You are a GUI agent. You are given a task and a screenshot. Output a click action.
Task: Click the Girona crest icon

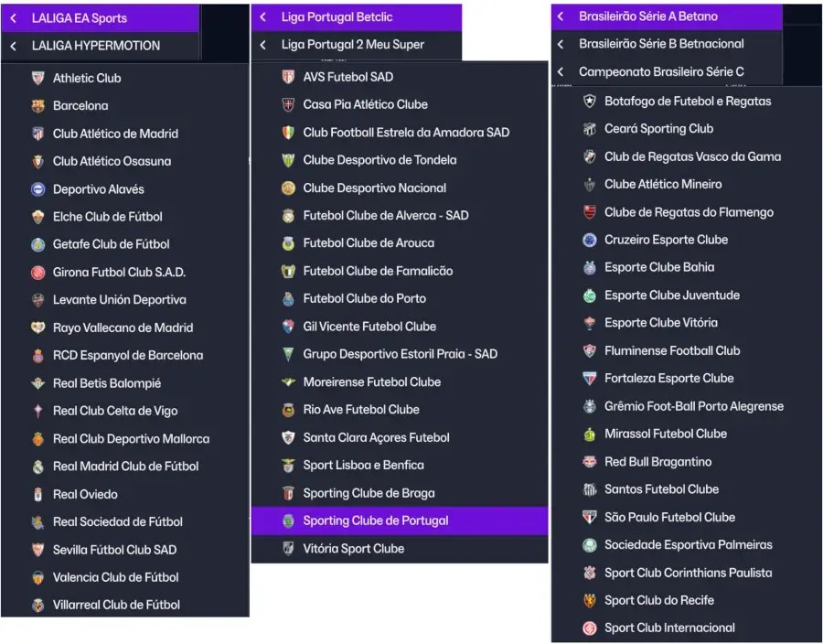coord(37,273)
